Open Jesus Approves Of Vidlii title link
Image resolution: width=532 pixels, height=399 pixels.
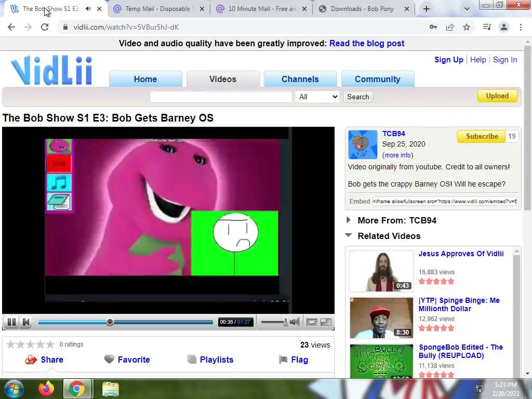(461, 254)
